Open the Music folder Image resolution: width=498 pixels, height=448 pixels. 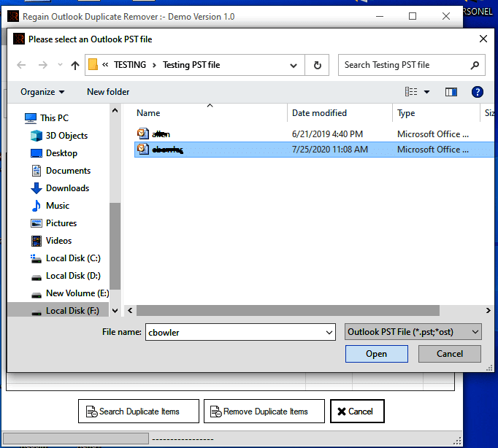point(50,206)
